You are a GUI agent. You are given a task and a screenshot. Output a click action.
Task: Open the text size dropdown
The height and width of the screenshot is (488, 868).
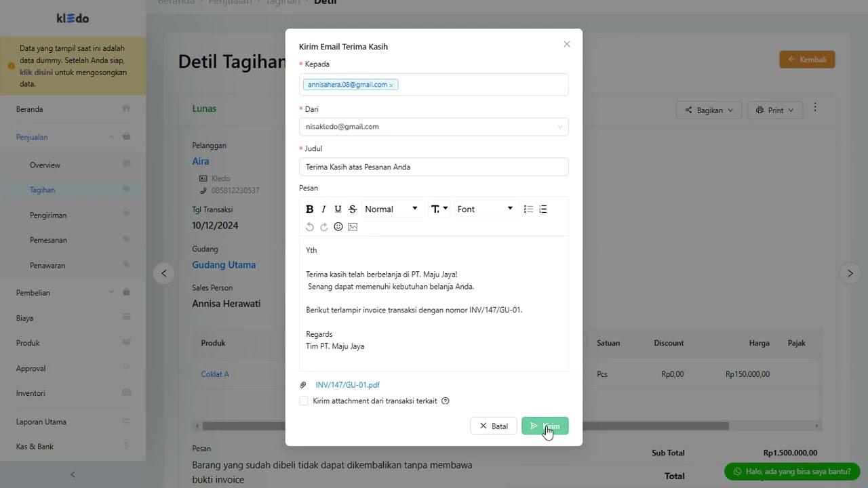[x=439, y=209]
